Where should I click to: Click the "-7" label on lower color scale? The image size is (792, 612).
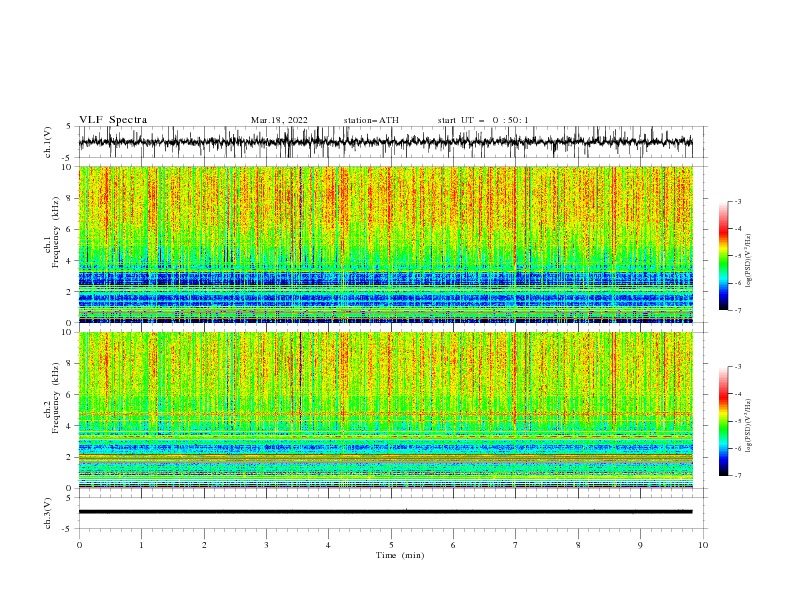click(x=737, y=475)
